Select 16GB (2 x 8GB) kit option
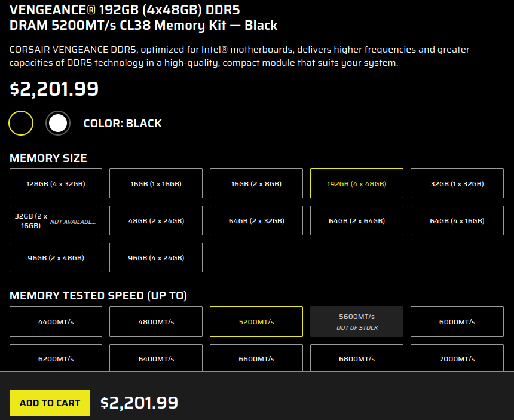 [256, 183]
